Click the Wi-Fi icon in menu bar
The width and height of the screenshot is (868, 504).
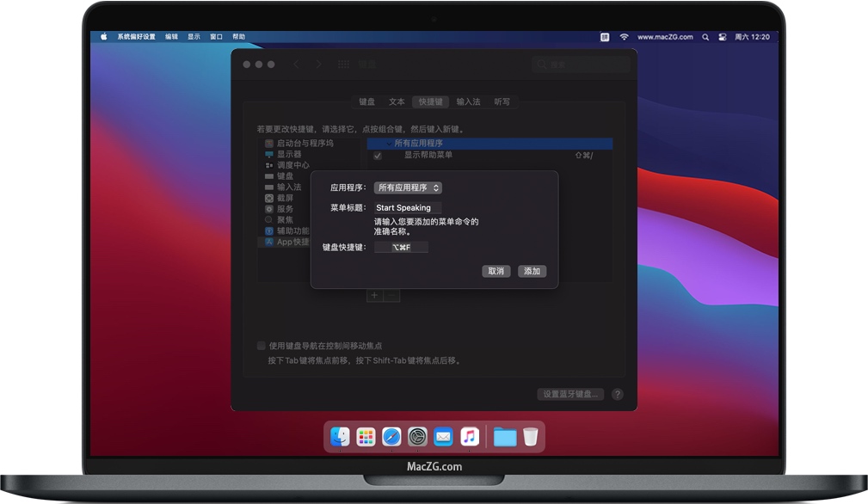click(625, 37)
